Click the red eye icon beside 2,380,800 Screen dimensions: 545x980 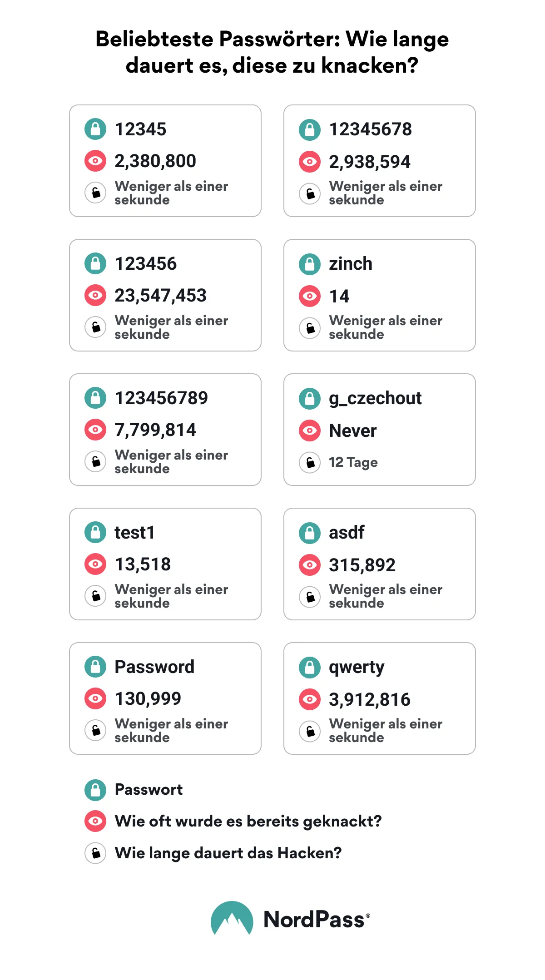click(95, 161)
